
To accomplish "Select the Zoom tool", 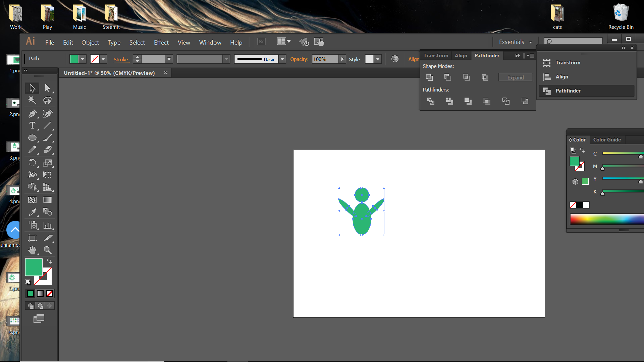I will tap(47, 250).
